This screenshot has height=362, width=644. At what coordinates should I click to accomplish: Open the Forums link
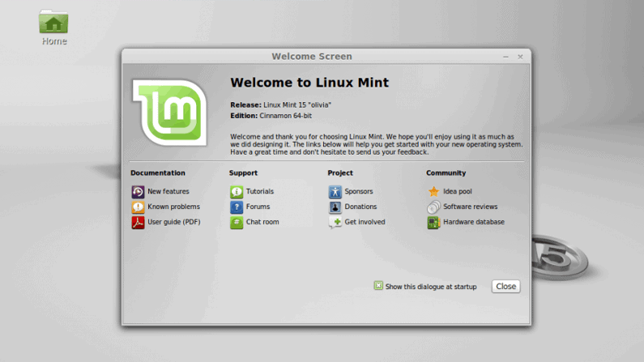(258, 207)
